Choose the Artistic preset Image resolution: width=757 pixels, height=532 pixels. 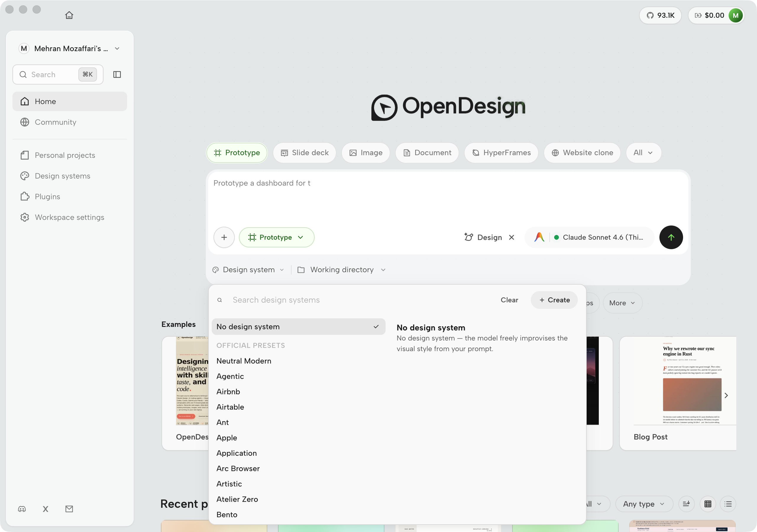pyautogui.click(x=298, y=484)
